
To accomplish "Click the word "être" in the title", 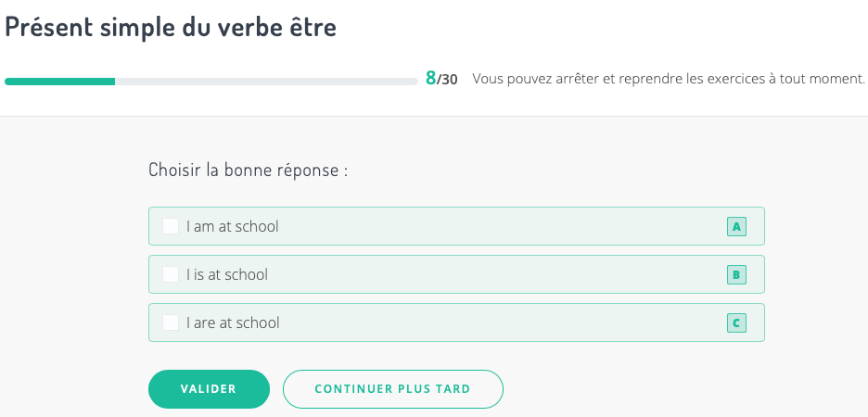I will coord(311,28).
